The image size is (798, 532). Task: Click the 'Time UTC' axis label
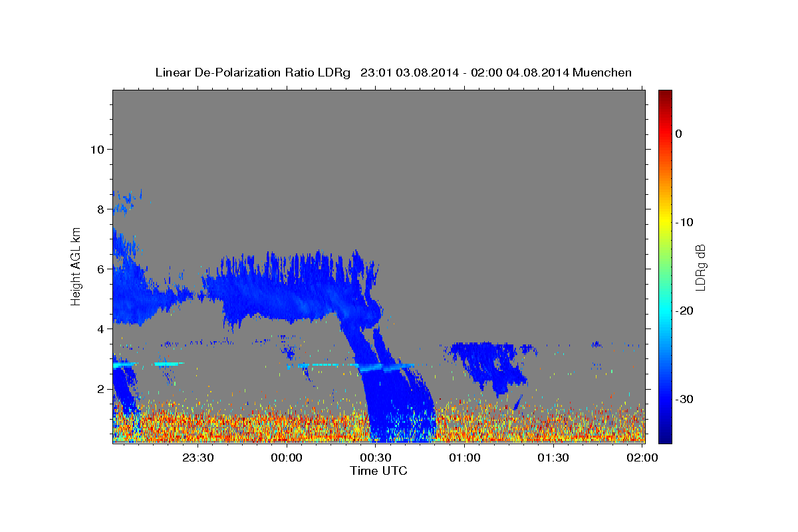378,471
